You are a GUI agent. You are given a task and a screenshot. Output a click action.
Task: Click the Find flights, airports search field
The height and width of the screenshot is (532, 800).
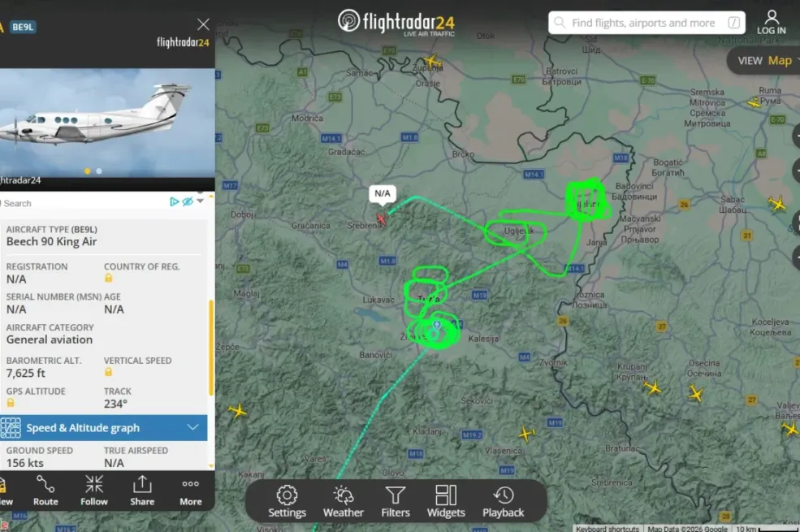pos(646,23)
